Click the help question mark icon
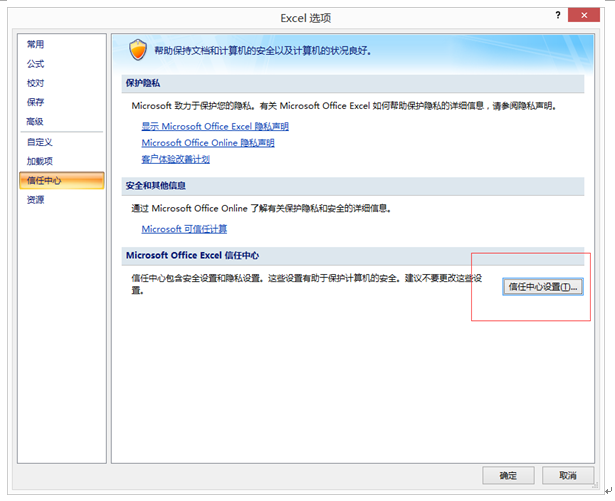The height and width of the screenshot is (501, 615). (558, 15)
